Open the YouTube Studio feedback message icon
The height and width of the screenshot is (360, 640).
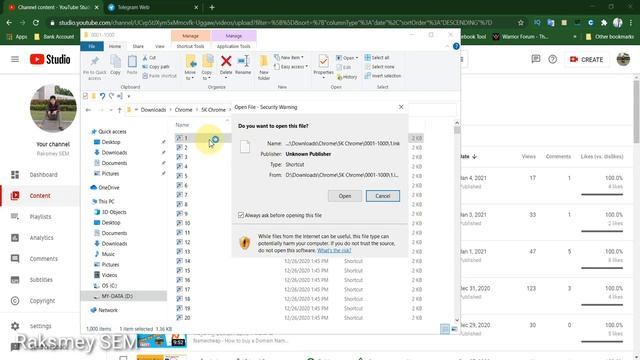click(x=536, y=60)
